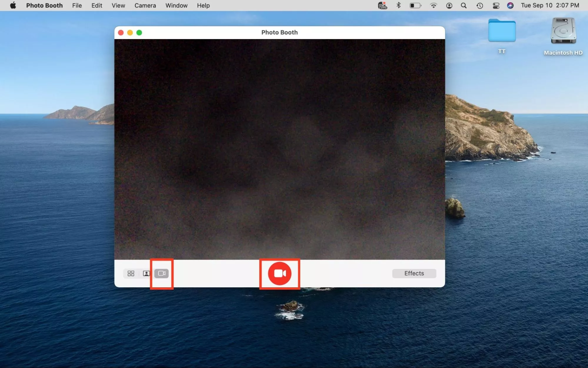
Task: Open Control Center from menu bar
Action: (496, 6)
